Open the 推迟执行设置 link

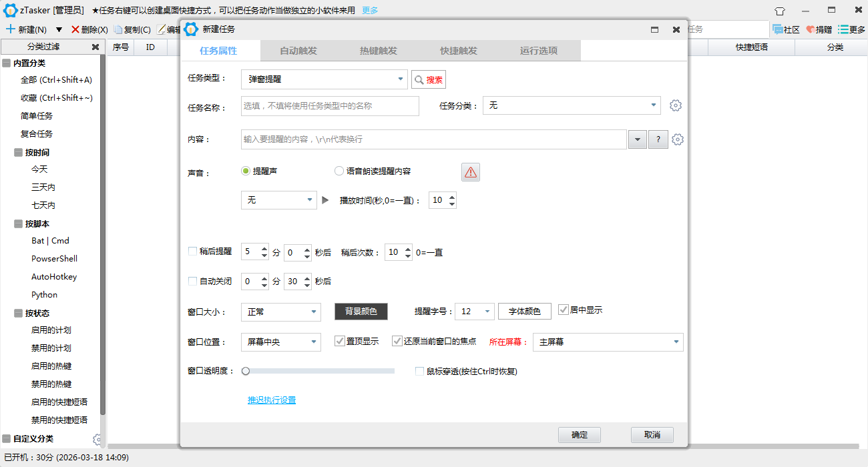tap(272, 400)
